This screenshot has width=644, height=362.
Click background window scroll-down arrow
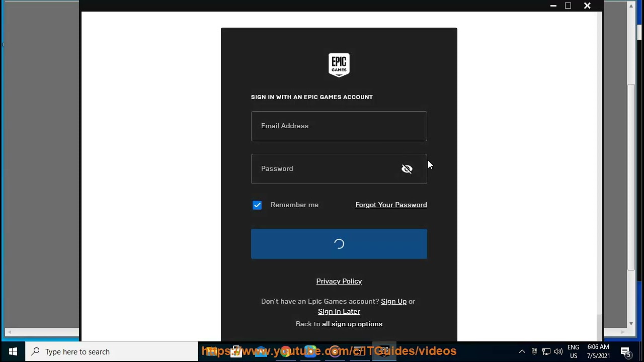pos(631,324)
